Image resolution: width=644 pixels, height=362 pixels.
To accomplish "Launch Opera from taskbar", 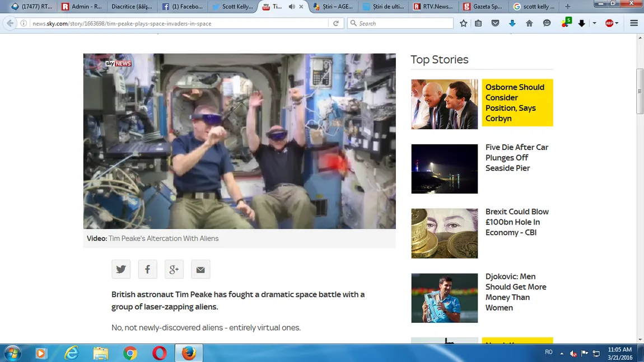I will pos(160,353).
